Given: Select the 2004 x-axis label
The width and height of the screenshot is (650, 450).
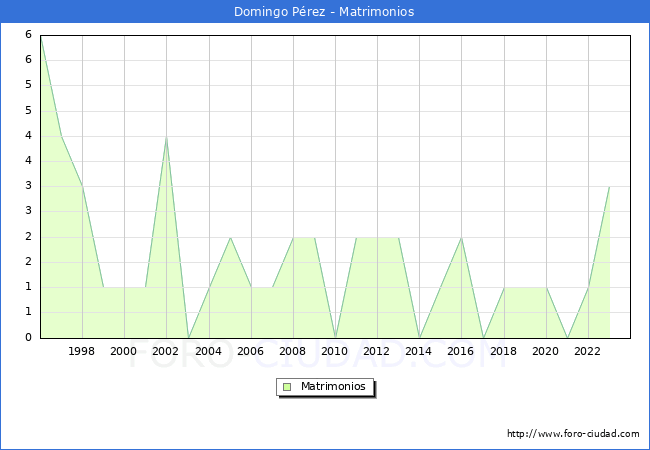Looking at the screenshot, I should tap(208, 351).
